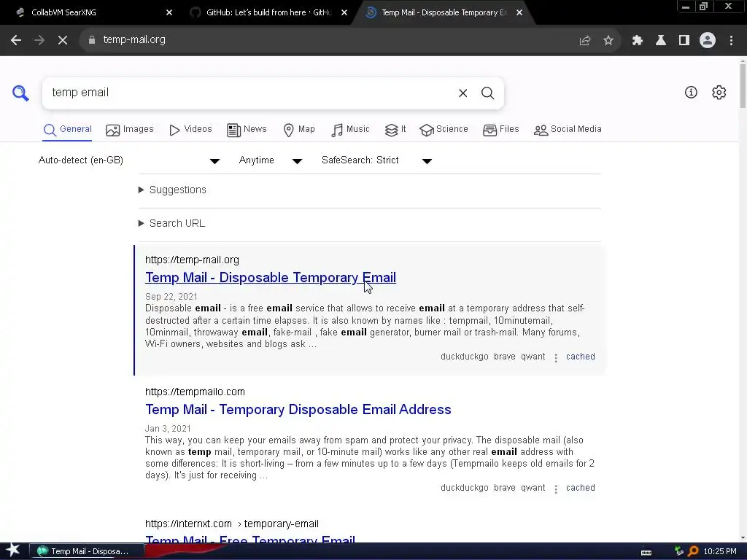The height and width of the screenshot is (560, 747).
Task: Click the address bar showing temp-mail.org
Action: (x=329, y=40)
